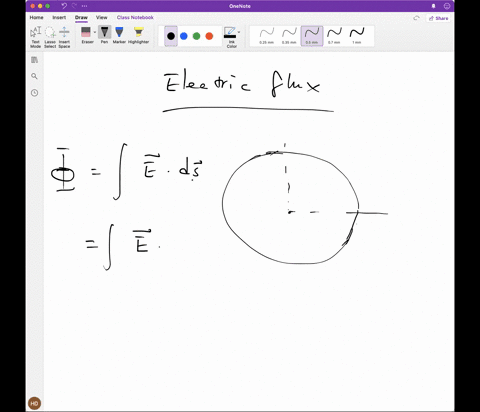Viewport: 480px width, 412px height.
Task: Open notifications bell in title bar
Action: pyautogui.click(x=433, y=6)
